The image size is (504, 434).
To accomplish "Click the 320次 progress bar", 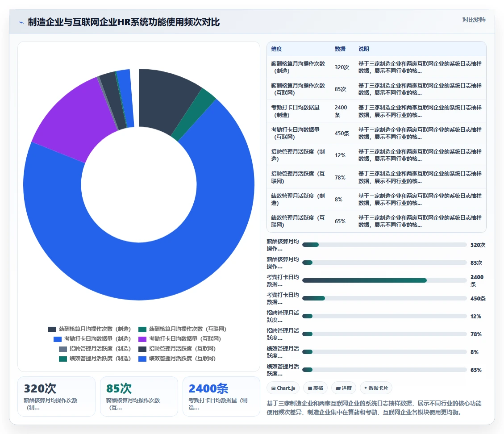I will point(384,245).
